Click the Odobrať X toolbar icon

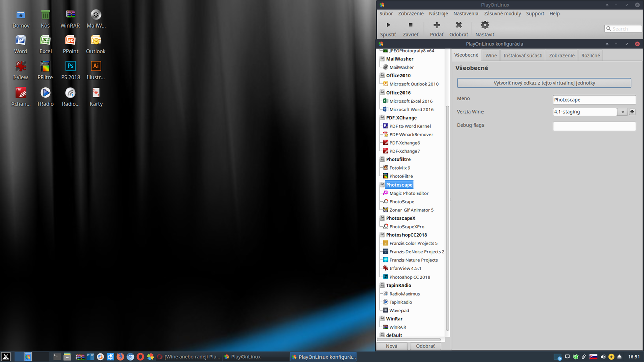point(458,25)
